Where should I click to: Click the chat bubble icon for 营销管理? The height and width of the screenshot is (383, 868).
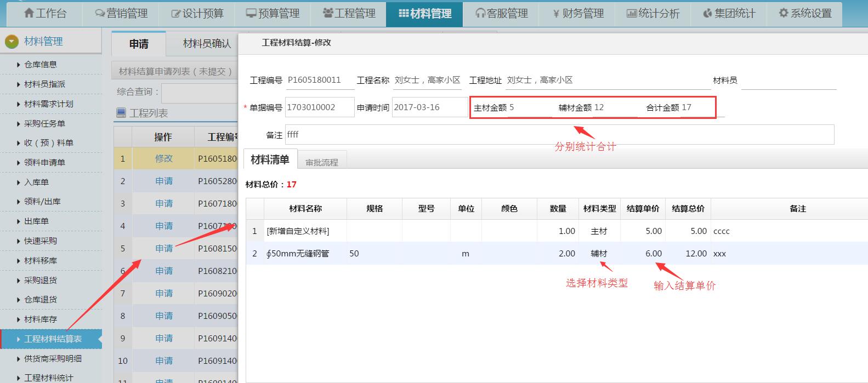pyautogui.click(x=100, y=13)
